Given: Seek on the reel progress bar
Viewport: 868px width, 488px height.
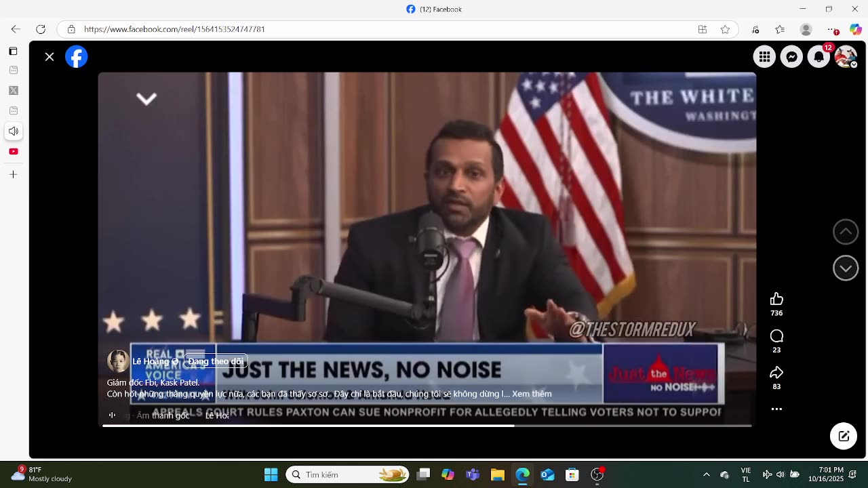Looking at the screenshot, I should point(427,426).
